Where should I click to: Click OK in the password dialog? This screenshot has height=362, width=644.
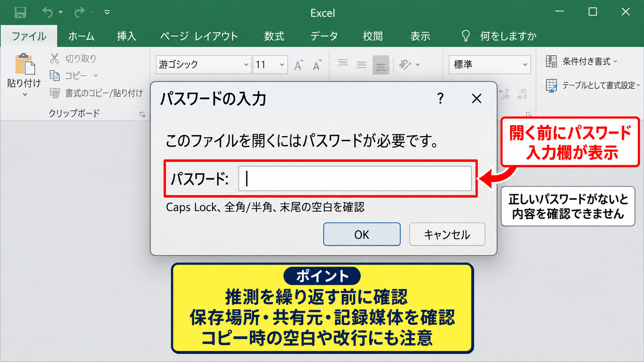(x=362, y=234)
